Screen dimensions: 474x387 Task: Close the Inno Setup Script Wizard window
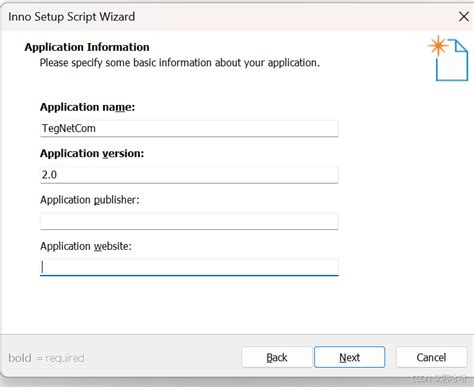[x=464, y=16]
